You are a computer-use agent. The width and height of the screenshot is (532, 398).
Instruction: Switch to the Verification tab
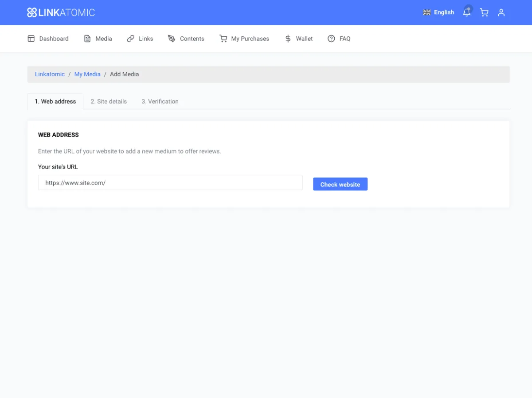160,102
